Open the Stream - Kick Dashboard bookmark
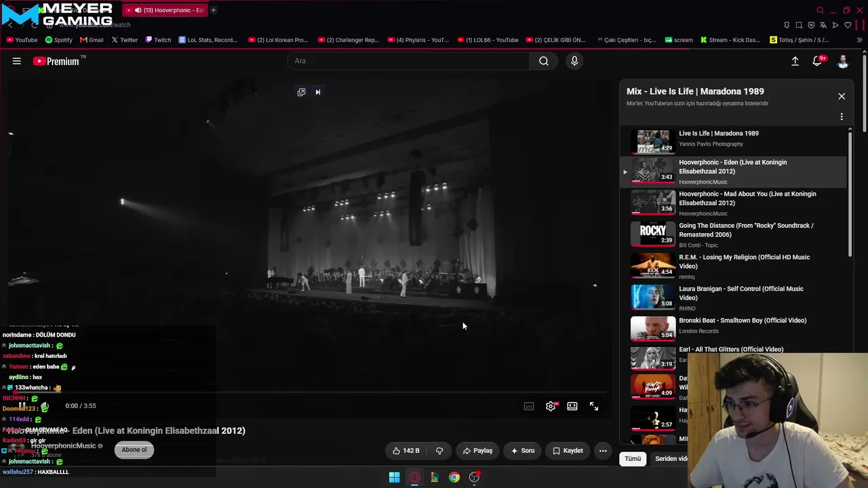Viewport: 868px width, 488px height. [x=730, y=40]
